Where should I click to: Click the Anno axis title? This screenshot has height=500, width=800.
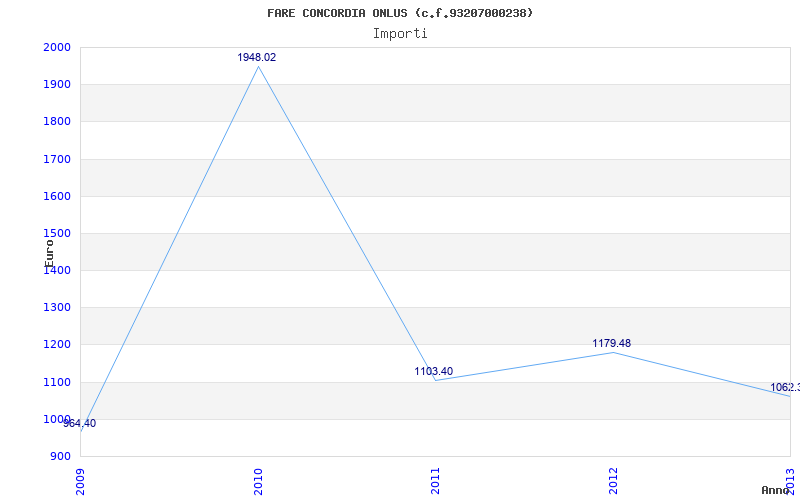click(x=775, y=490)
